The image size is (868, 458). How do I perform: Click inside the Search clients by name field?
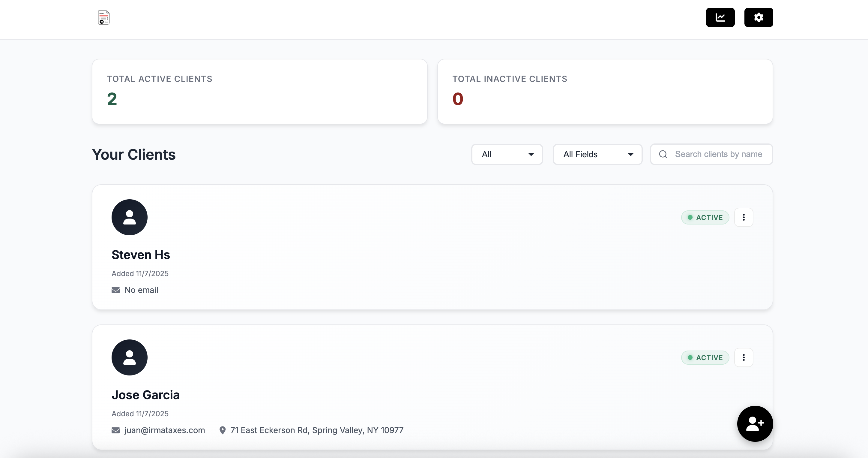point(718,154)
